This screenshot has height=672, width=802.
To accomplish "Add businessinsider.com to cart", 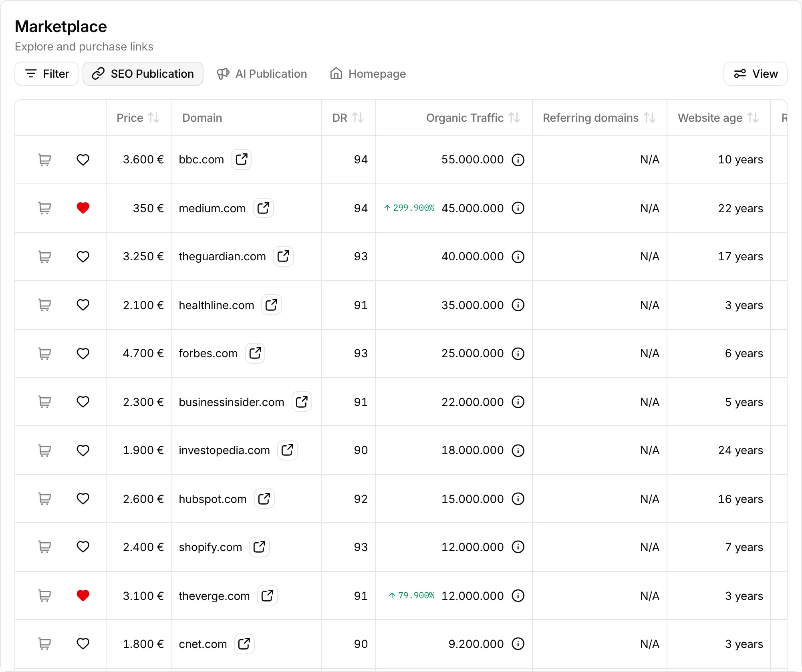I will click(44, 402).
